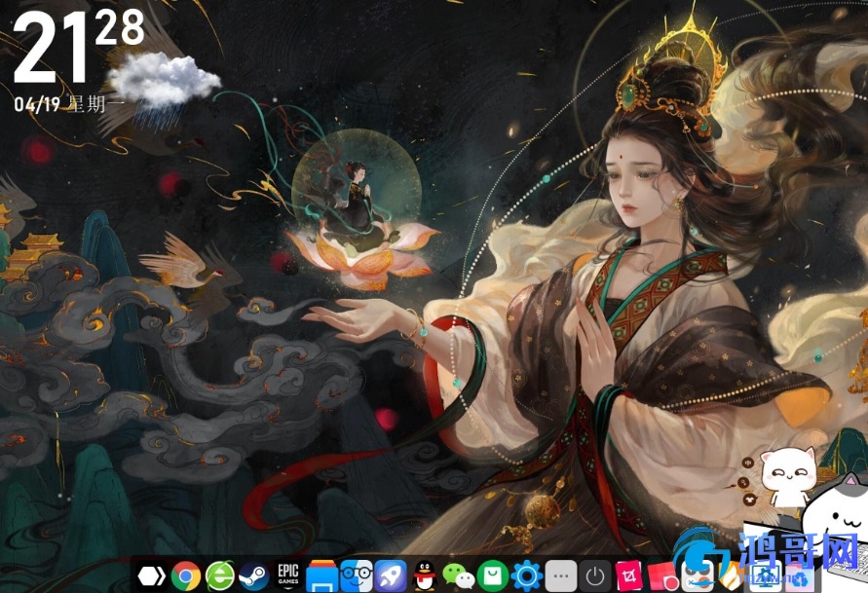Image resolution: width=868 pixels, height=593 pixels.
Task: Click the pet's shirt costume button
Action: [x=750, y=500]
